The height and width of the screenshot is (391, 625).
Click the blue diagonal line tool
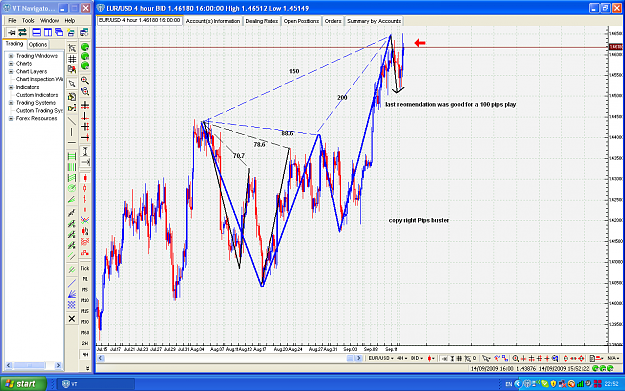[72, 283]
